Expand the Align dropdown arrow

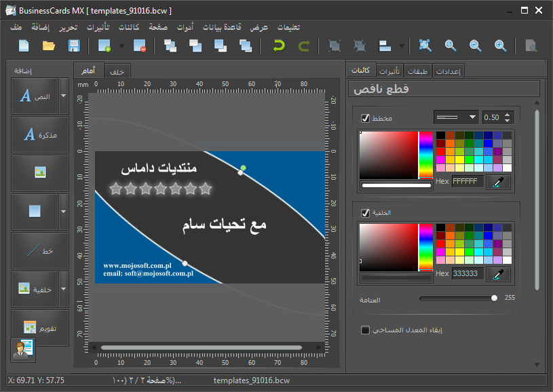tap(402, 46)
